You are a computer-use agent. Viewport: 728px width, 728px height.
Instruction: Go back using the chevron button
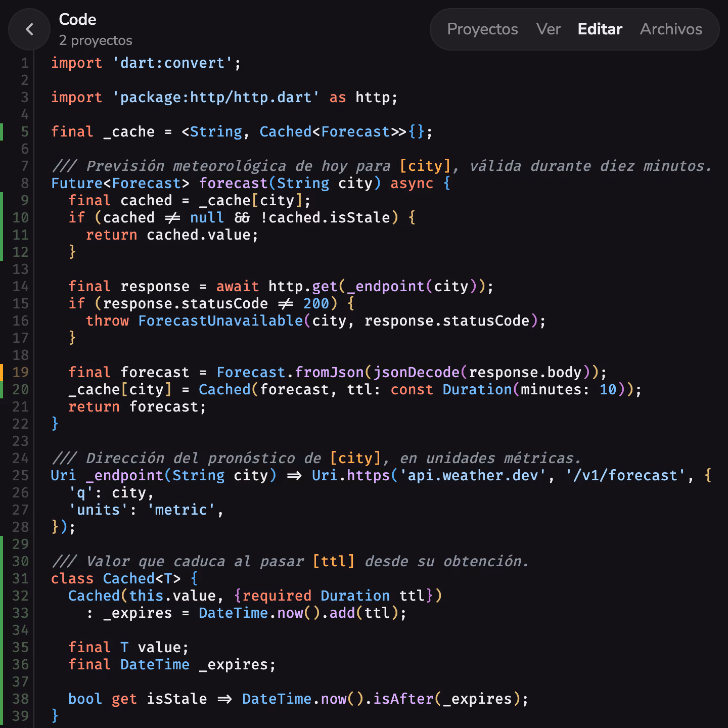tap(29, 29)
